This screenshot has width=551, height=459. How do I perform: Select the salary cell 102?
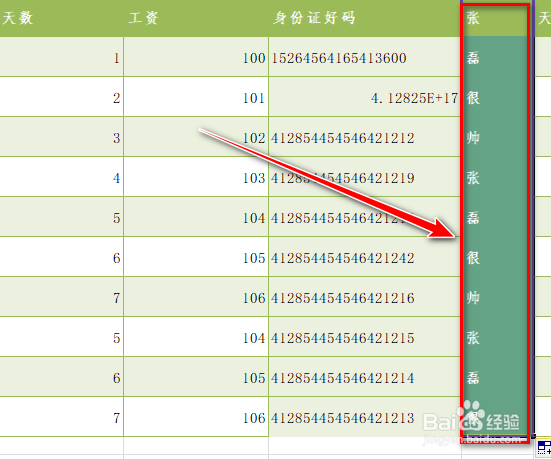click(x=196, y=137)
